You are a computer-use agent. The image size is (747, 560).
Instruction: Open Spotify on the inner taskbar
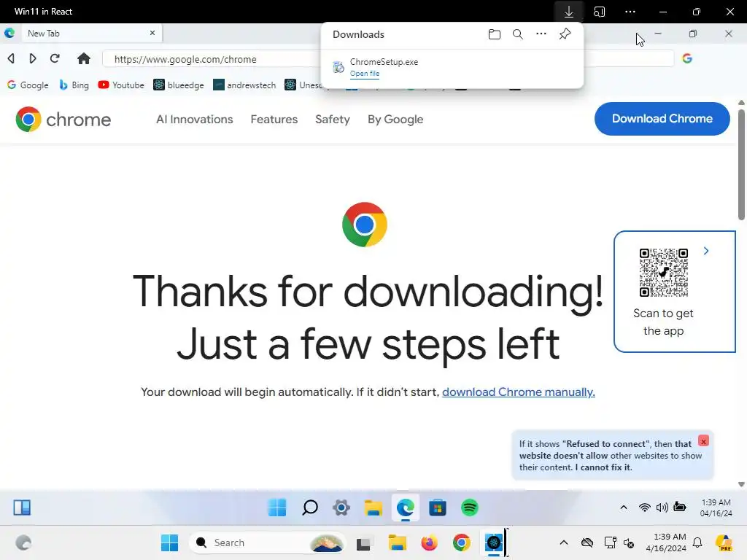tap(470, 507)
